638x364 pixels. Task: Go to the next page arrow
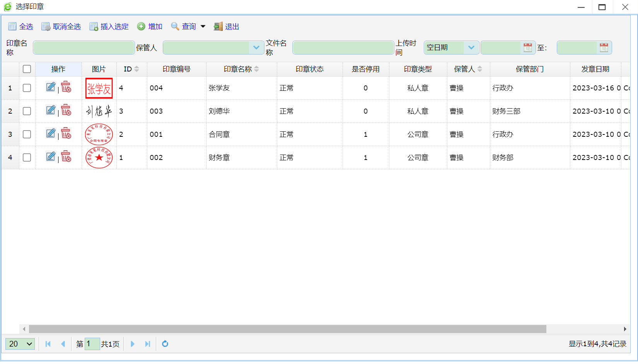[x=133, y=344]
